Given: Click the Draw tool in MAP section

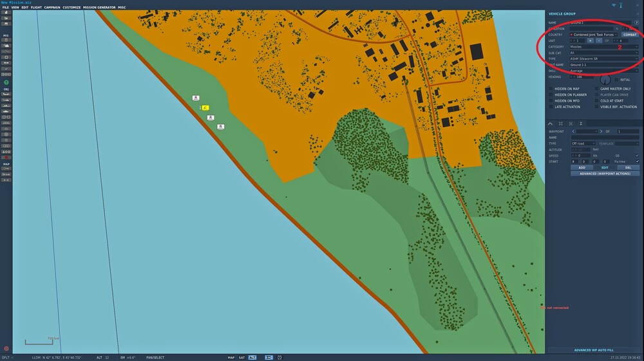Looking at the screenshot, I should [6, 174].
